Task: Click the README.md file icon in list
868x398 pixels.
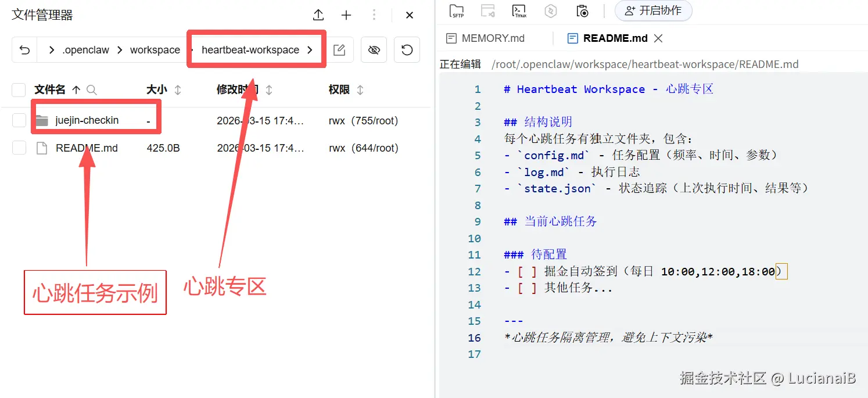Action: click(42, 148)
